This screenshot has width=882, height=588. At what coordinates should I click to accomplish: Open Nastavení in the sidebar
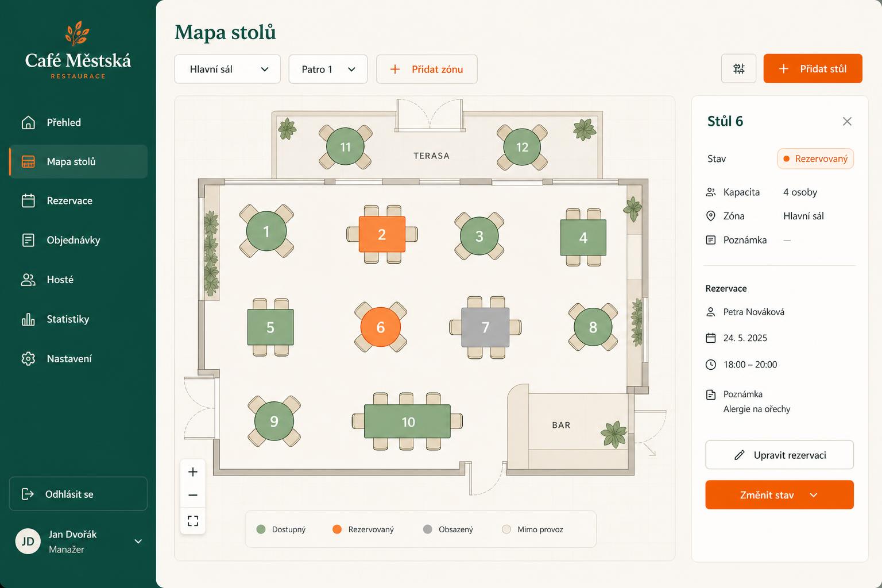tap(78, 358)
